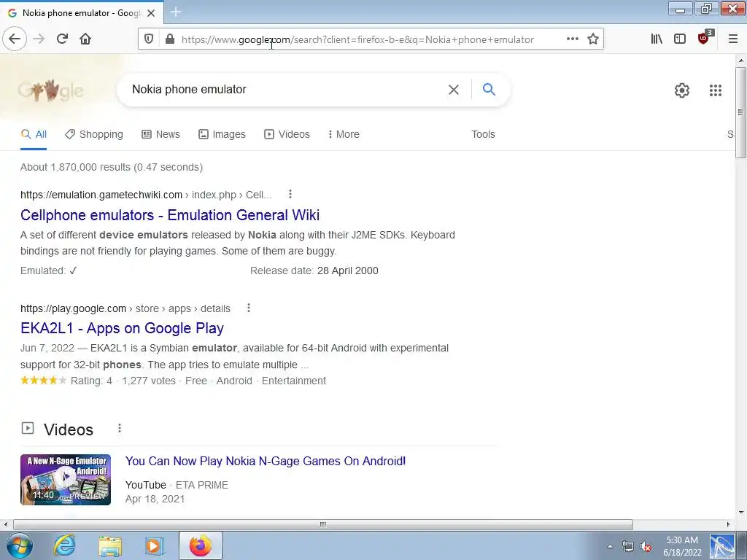Open the Firefox hamburger menu
The width and height of the screenshot is (747, 560).
[x=733, y=39]
